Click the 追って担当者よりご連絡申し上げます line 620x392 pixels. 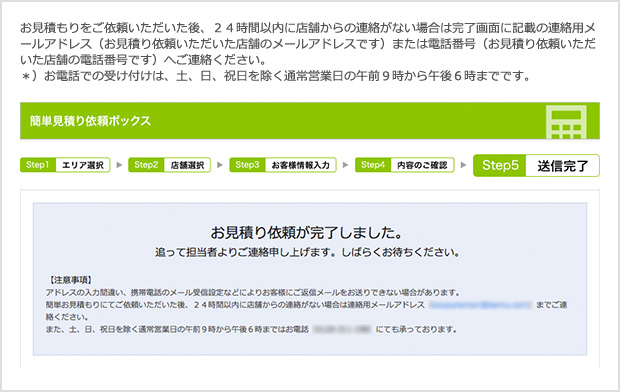pyautogui.click(x=308, y=252)
